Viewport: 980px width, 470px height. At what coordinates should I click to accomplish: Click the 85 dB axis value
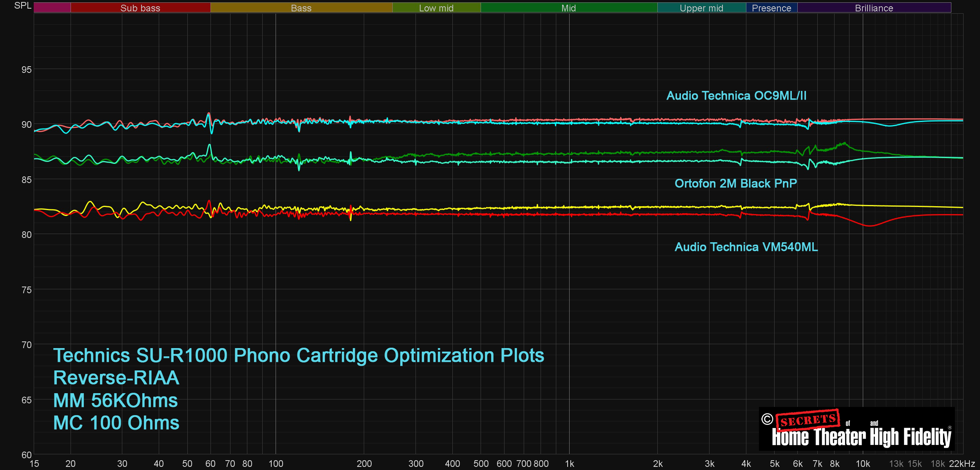coord(26,180)
